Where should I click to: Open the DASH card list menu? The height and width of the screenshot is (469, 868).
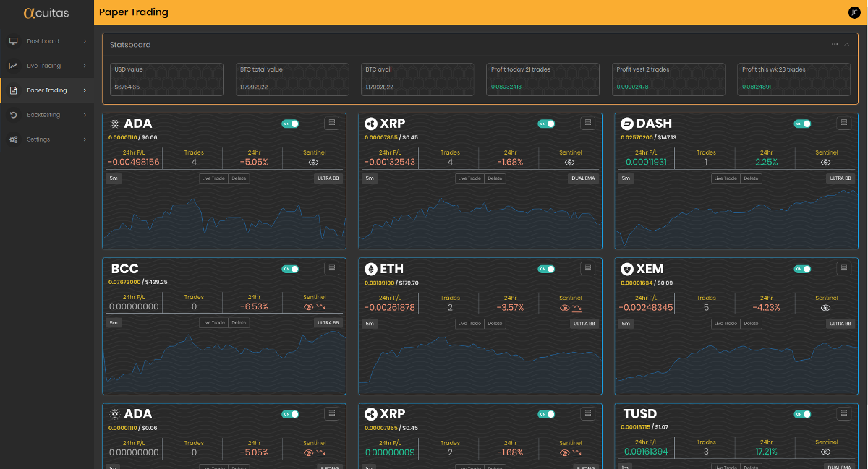click(844, 124)
